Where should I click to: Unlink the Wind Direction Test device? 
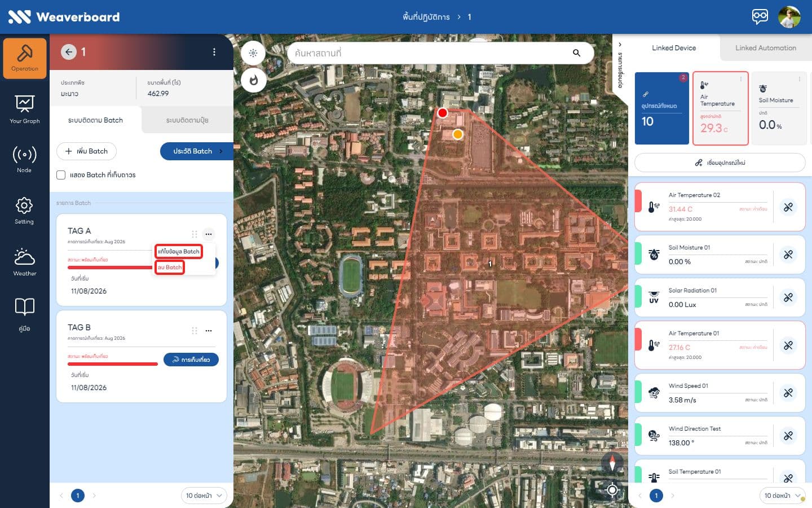click(788, 436)
